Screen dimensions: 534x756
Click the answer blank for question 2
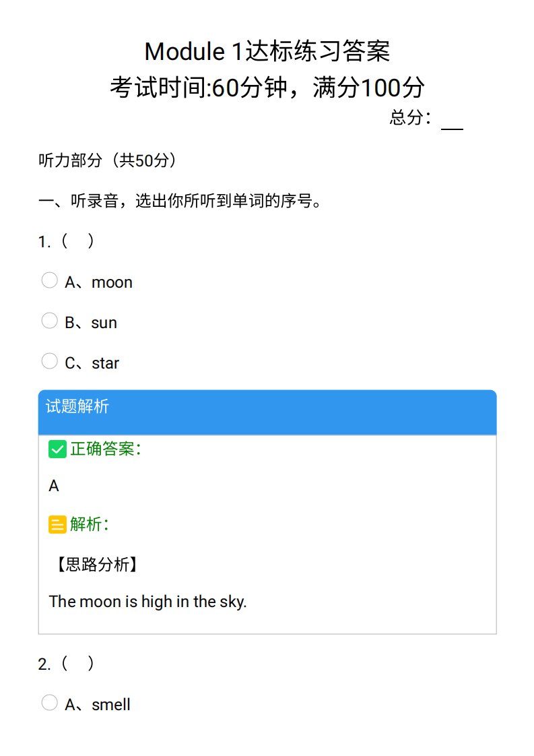[x=77, y=664]
